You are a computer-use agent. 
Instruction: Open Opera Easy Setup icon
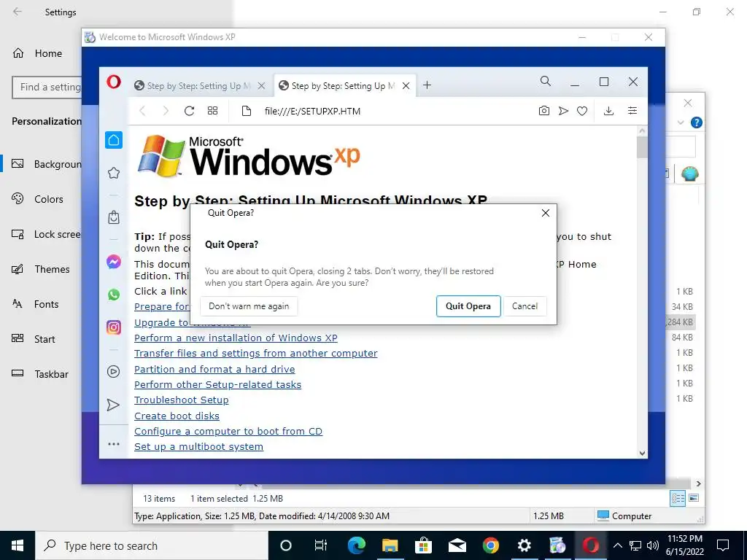(x=632, y=111)
